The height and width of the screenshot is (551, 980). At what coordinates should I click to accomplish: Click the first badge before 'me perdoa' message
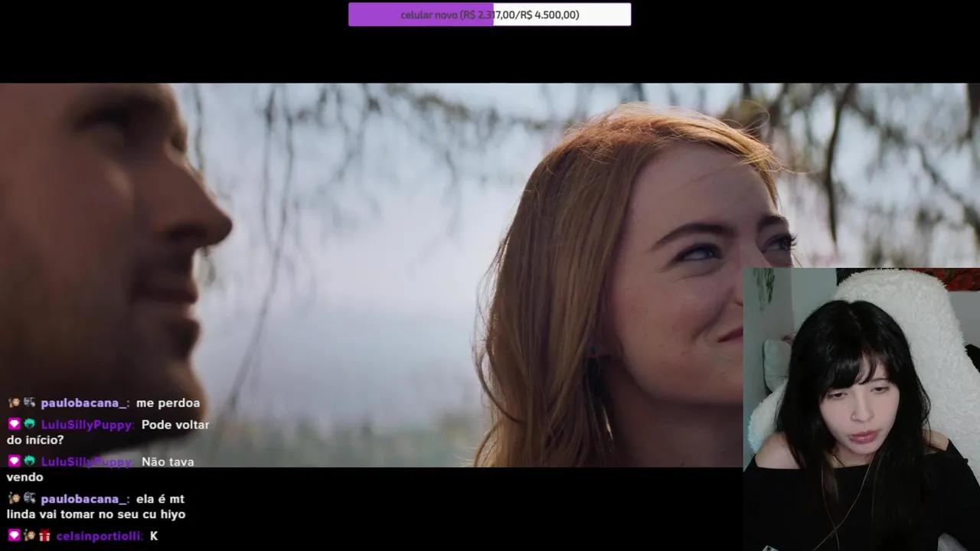pos(14,403)
